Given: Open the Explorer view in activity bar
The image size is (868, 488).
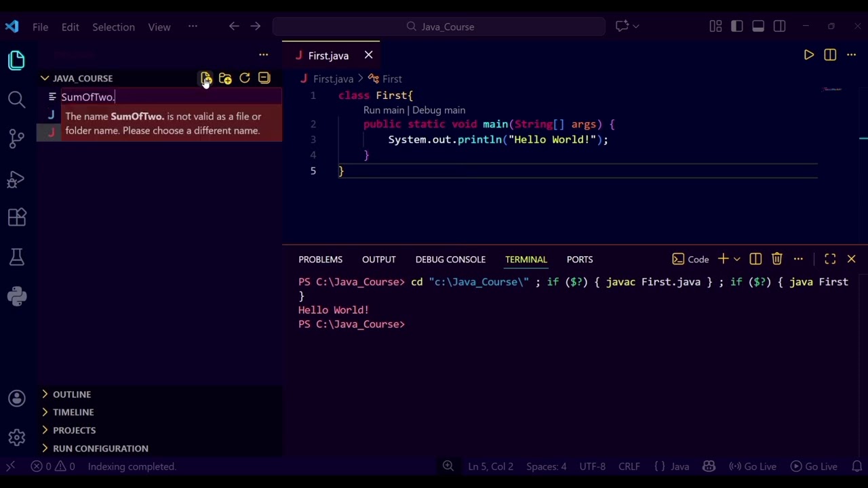Looking at the screenshot, I should tap(17, 60).
